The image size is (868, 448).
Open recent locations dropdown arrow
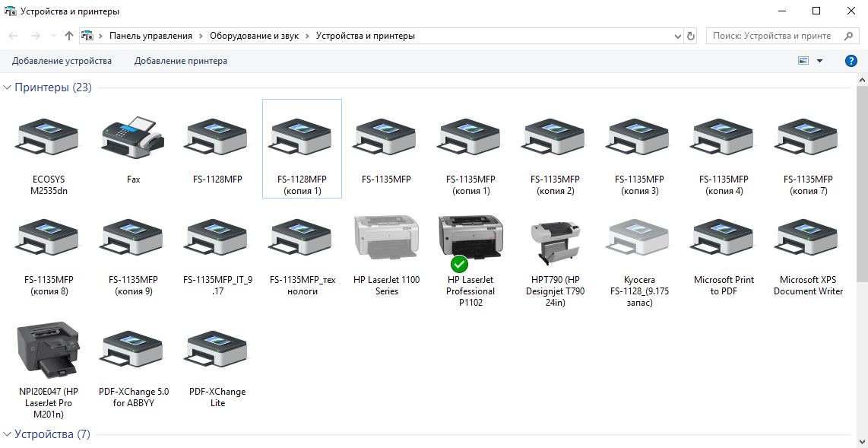coord(54,36)
